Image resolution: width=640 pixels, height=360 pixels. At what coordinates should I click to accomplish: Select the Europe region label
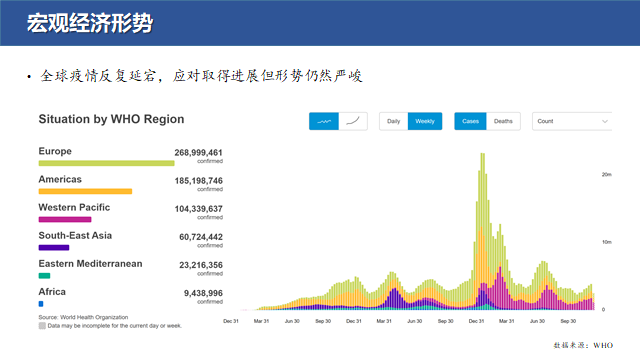55,151
